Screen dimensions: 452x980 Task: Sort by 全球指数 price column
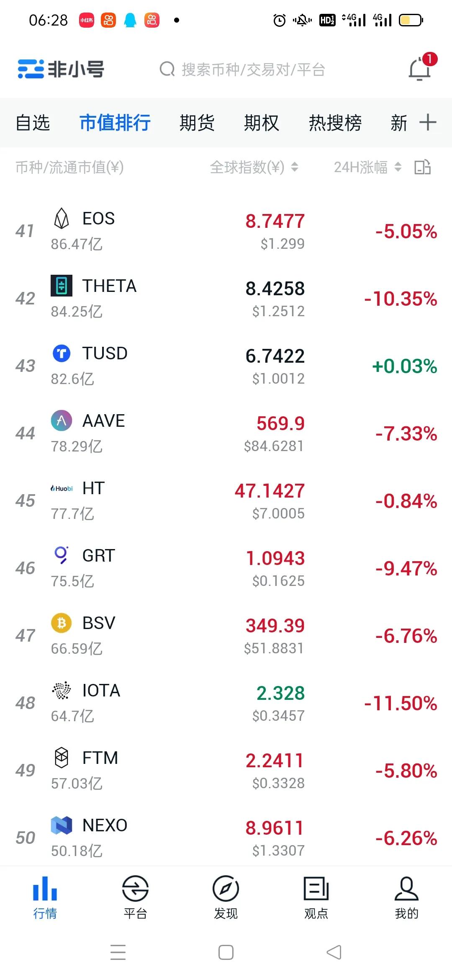tap(254, 168)
